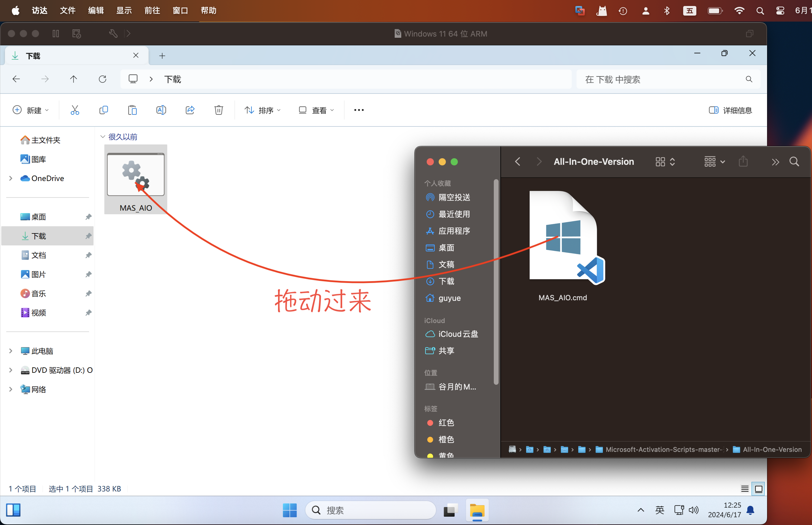Click the Bluetooth icon in macOS menu bar
The height and width of the screenshot is (525, 812).
pyautogui.click(x=666, y=10)
